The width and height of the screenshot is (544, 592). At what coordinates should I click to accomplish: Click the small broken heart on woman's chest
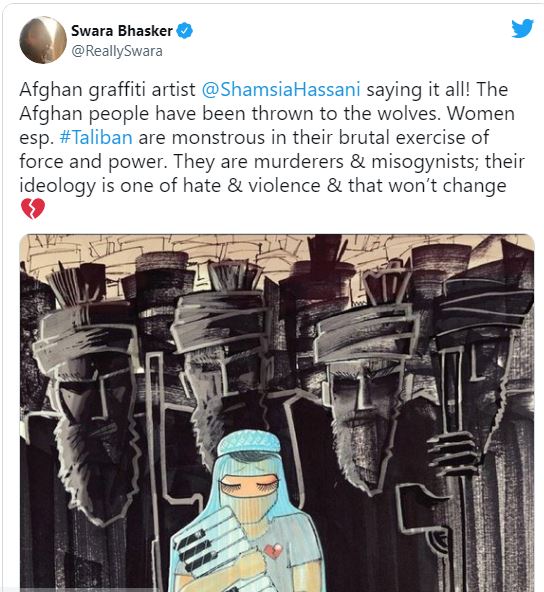273,551
